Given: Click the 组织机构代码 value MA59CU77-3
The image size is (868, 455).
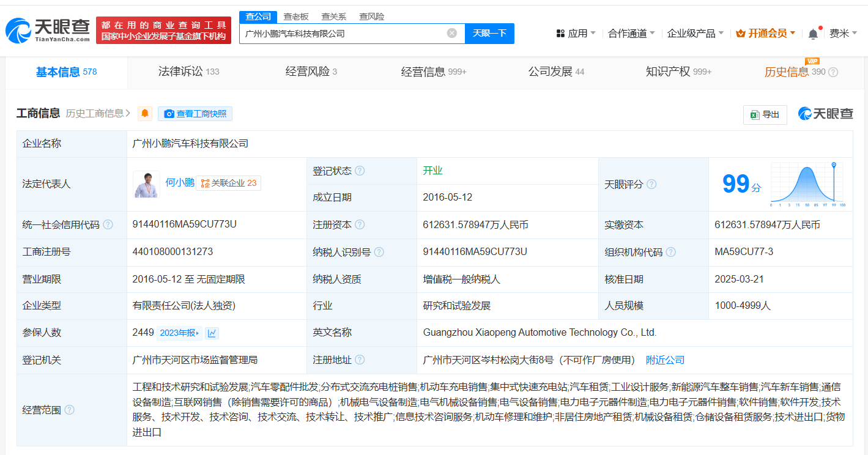Looking at the screenshot, I should [744, 251].
